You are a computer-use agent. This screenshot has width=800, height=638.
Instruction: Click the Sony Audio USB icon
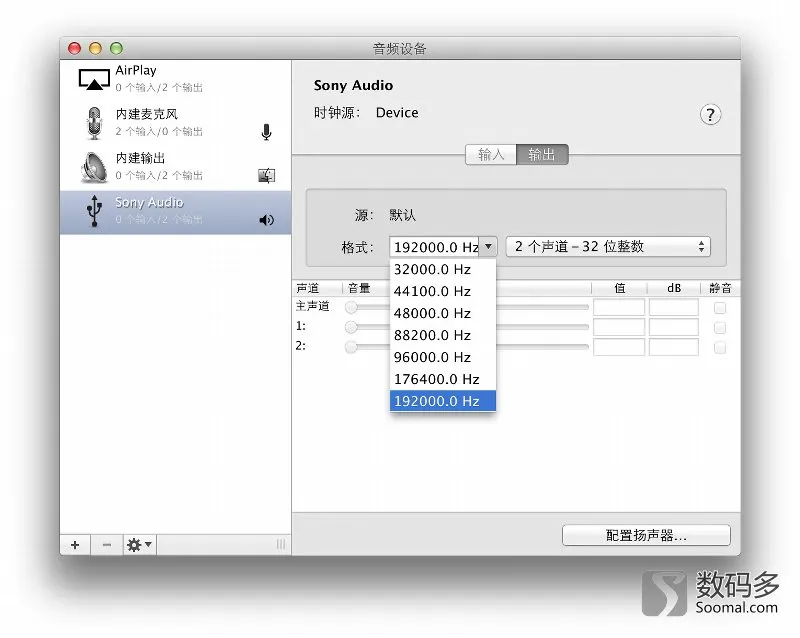click(94, 210)
